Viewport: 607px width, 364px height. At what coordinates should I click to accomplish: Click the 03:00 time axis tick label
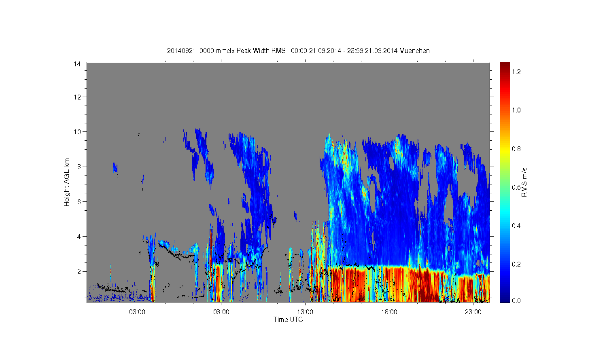pos(137,312)
